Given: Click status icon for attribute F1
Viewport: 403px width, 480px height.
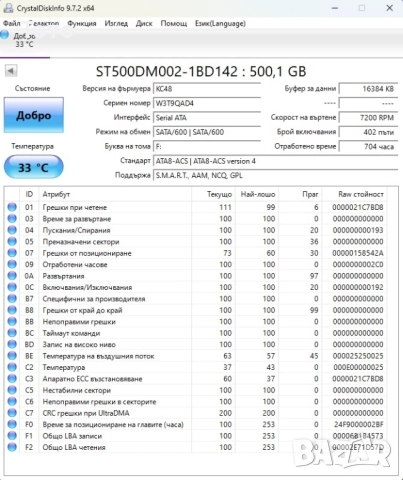Looking at the screenshot, I should coord(12,436).
